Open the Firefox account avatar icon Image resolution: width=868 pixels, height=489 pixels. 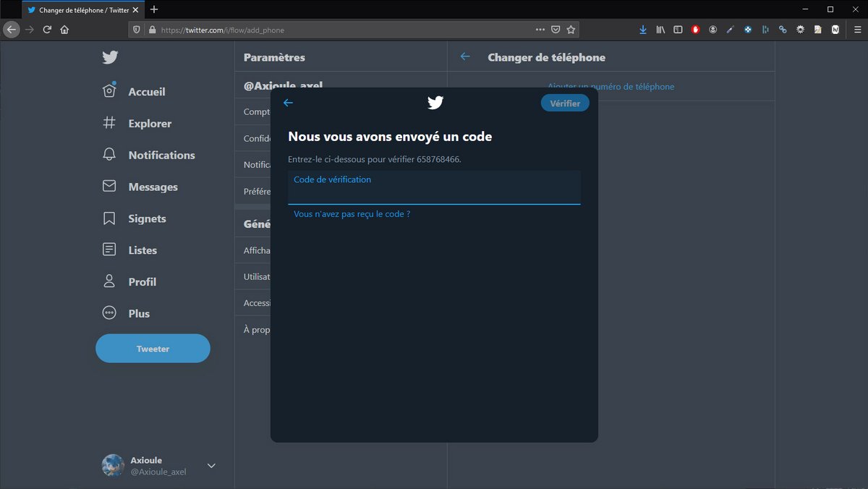point(713,30)
